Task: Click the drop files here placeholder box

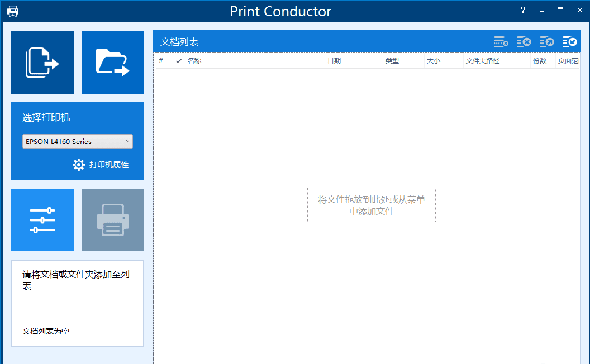Action: click(x=372, y=205)
